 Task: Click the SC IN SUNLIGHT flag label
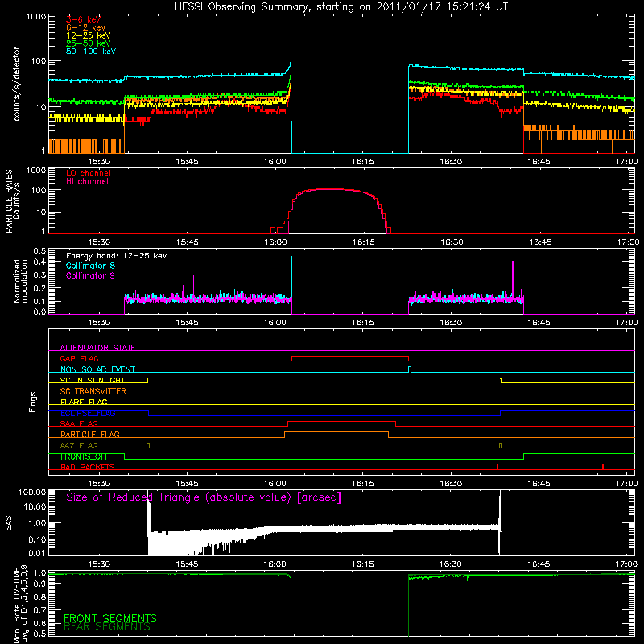[93, 380]
